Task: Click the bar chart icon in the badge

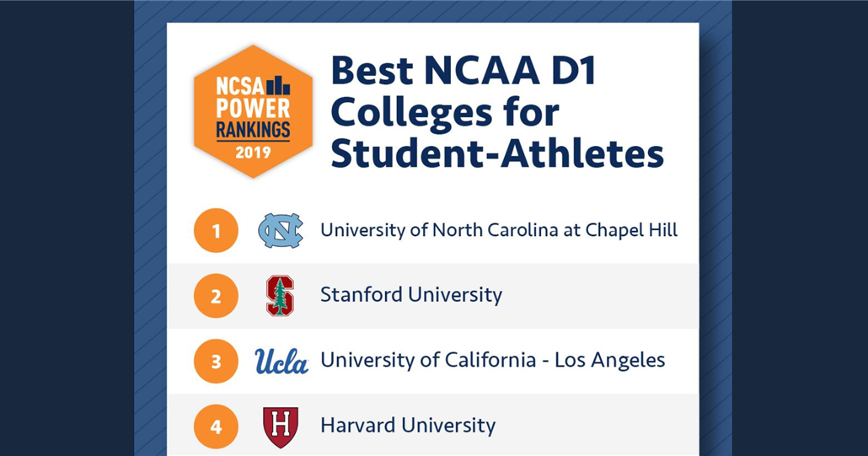Action: 278,85
